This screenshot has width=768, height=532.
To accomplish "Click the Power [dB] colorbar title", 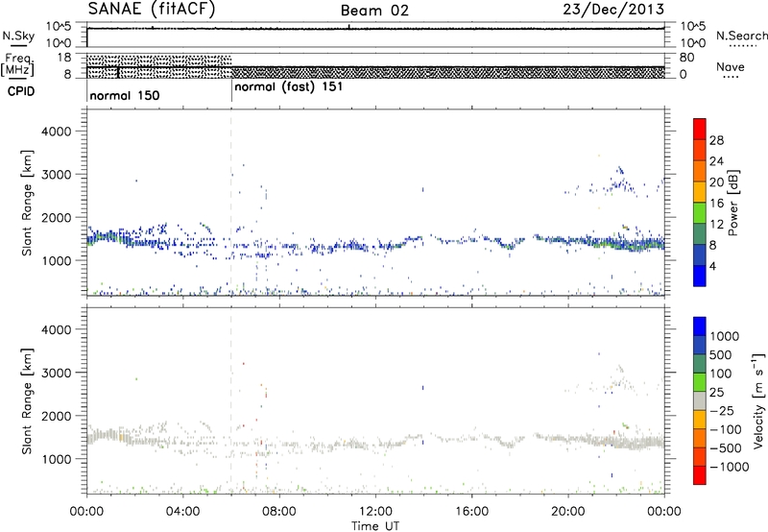I will point(732,203).
